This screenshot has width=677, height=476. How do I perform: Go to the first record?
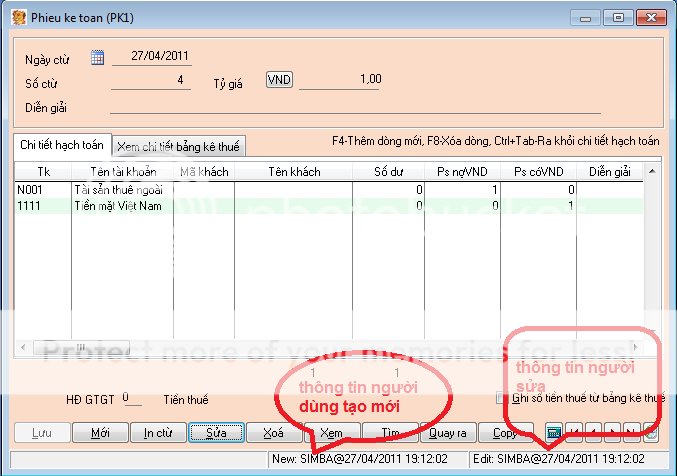(574, 433)
